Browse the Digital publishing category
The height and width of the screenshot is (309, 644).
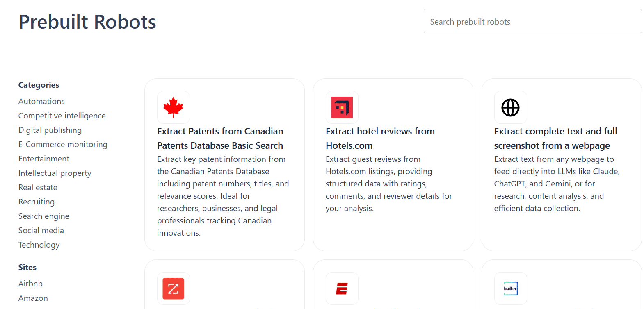coord(50,130)
